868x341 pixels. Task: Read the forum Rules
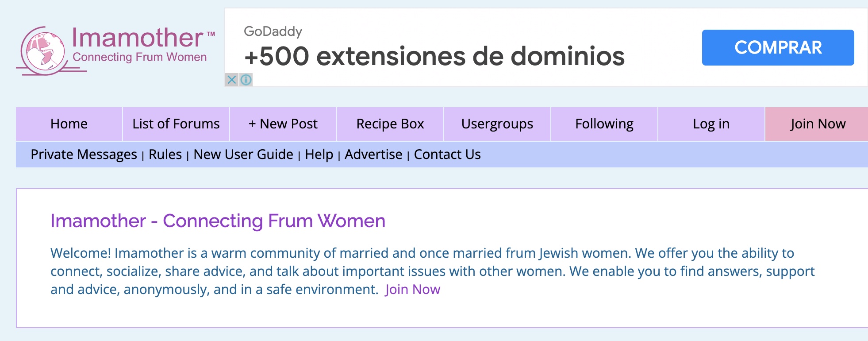click(165, 155)
